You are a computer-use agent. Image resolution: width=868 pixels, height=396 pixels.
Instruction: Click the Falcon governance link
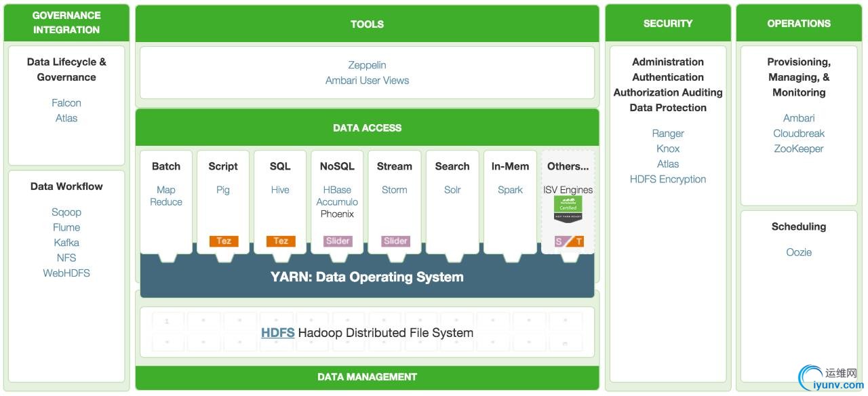click(x=66, y=103)
